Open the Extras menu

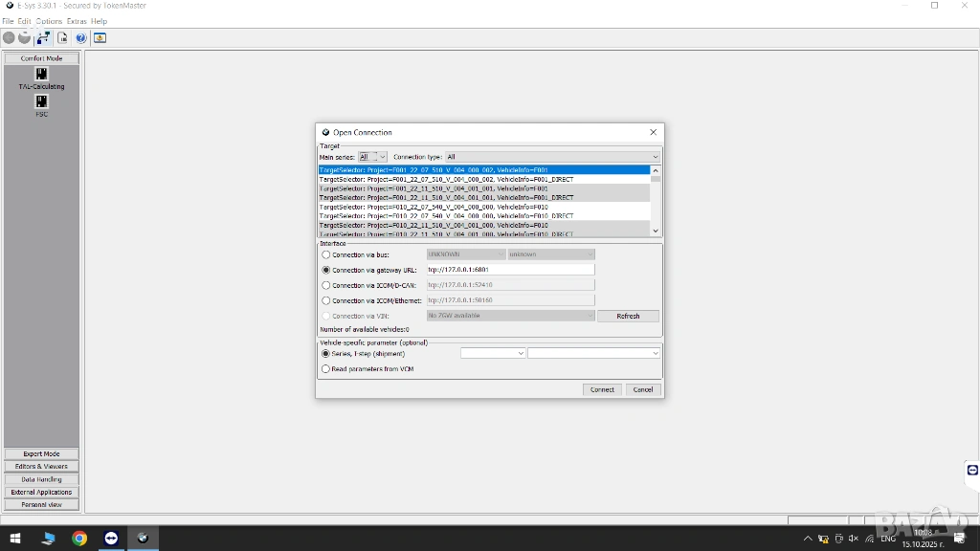pos(77,21)
